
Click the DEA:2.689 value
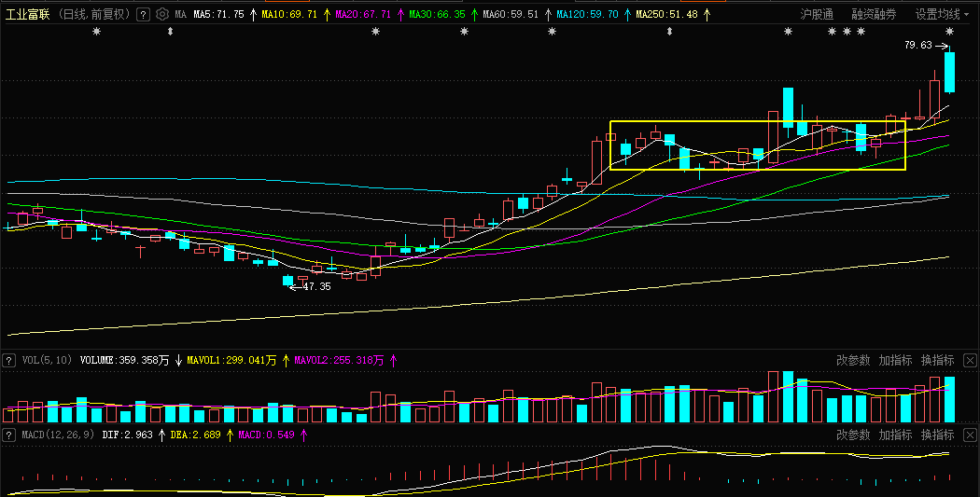pyautogui.click(x=196, y=435)
